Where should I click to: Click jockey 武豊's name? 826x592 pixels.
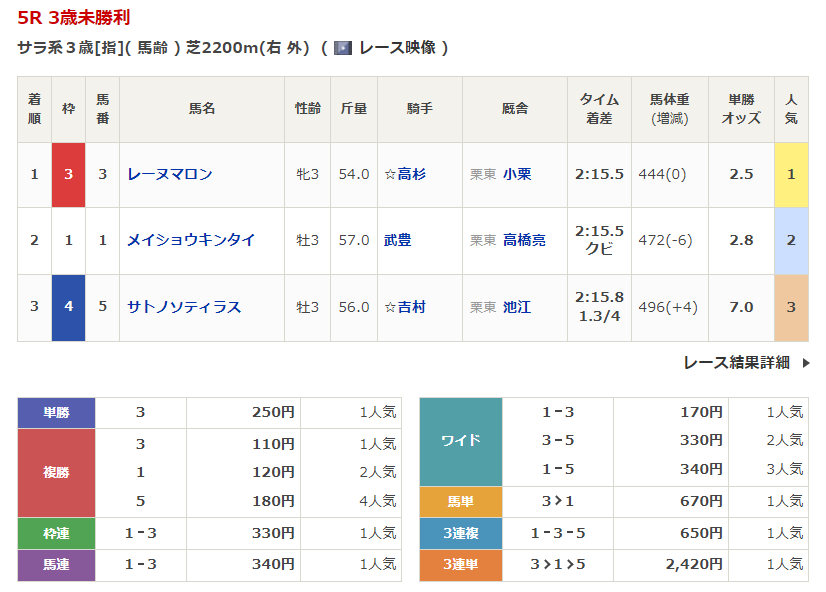[x=397, y=240]
